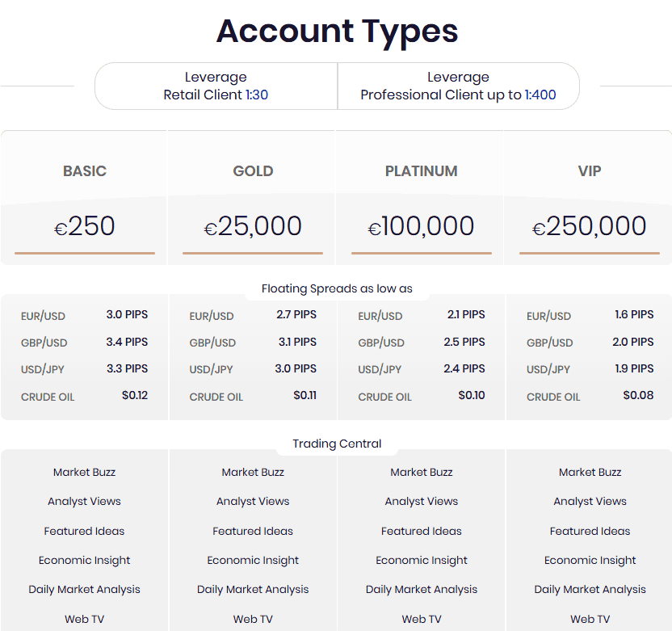
Task: Expand the Trading Central section header
Action: click(337, 444)
